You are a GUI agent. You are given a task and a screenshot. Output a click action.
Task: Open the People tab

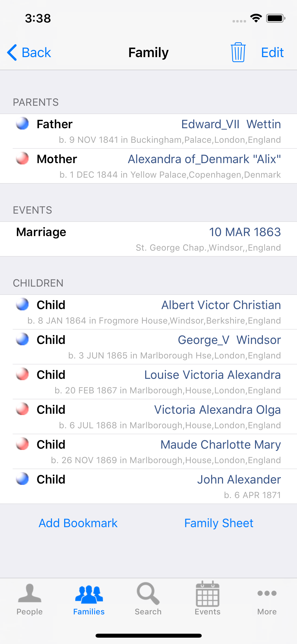click(30, 599)
